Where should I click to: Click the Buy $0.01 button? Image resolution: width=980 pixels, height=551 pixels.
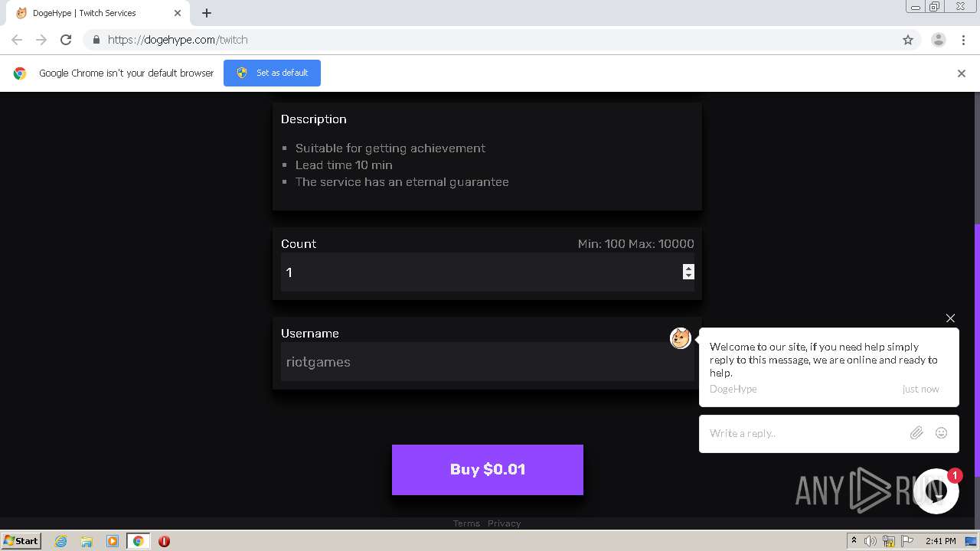coord(488,470)
